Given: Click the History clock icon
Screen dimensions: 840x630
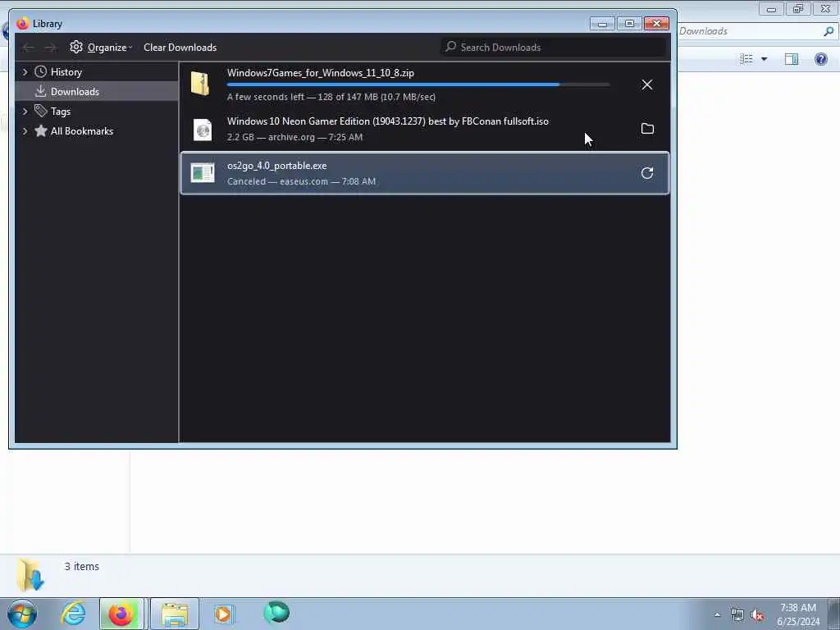Looking at the screenshot, I should tap(41, 72).
